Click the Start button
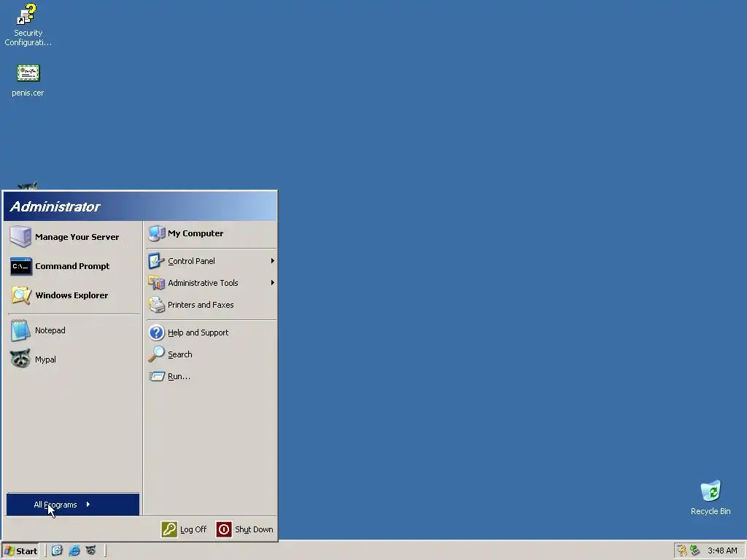 [x=20, y=551]
